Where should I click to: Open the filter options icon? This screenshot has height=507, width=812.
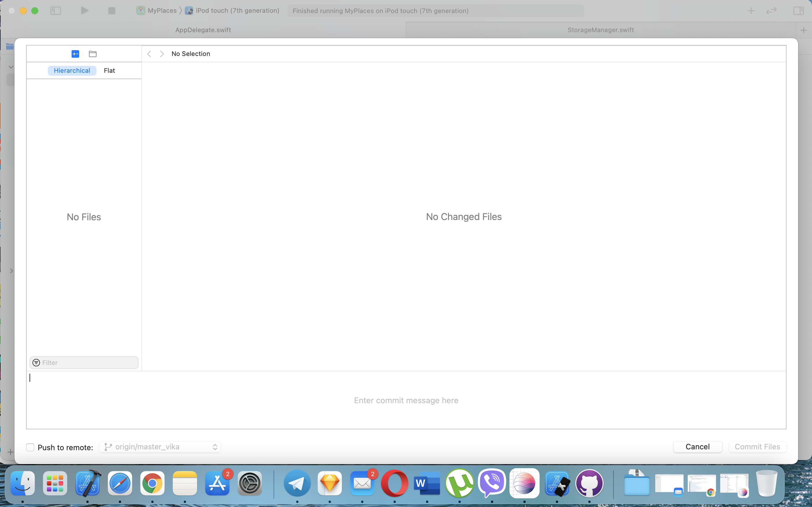click(36, 362)
